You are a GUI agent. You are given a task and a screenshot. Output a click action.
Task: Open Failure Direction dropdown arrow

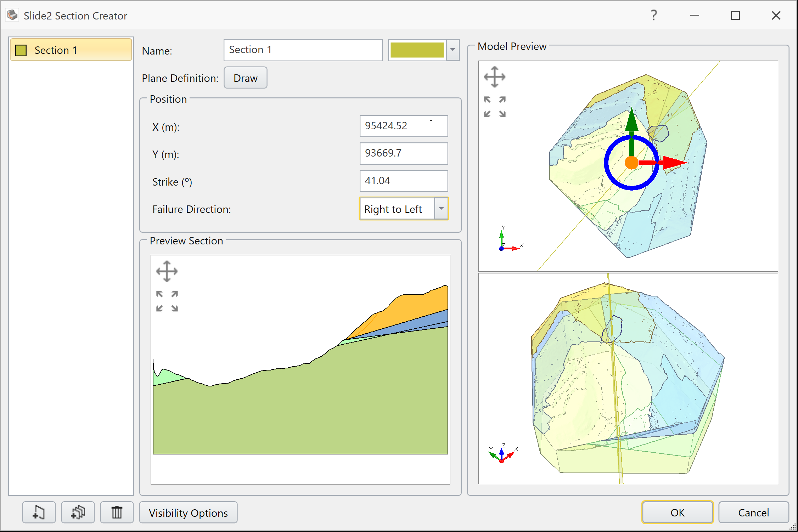[x=441, y=209]
